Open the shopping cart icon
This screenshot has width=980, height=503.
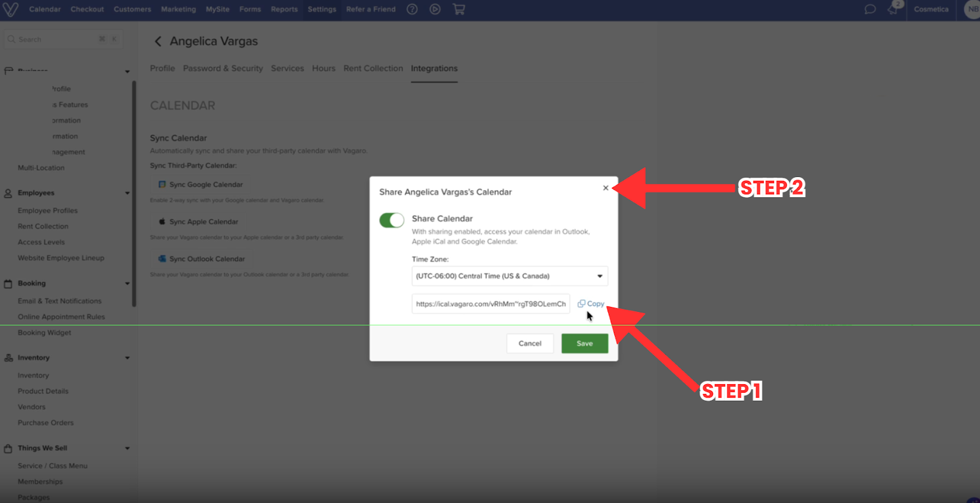[459, 9]
